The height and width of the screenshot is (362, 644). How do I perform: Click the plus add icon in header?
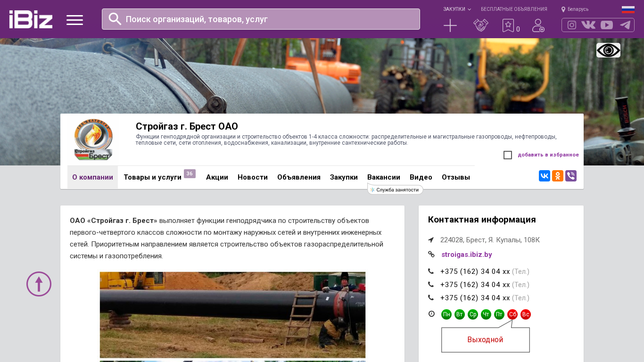point(450,25)
